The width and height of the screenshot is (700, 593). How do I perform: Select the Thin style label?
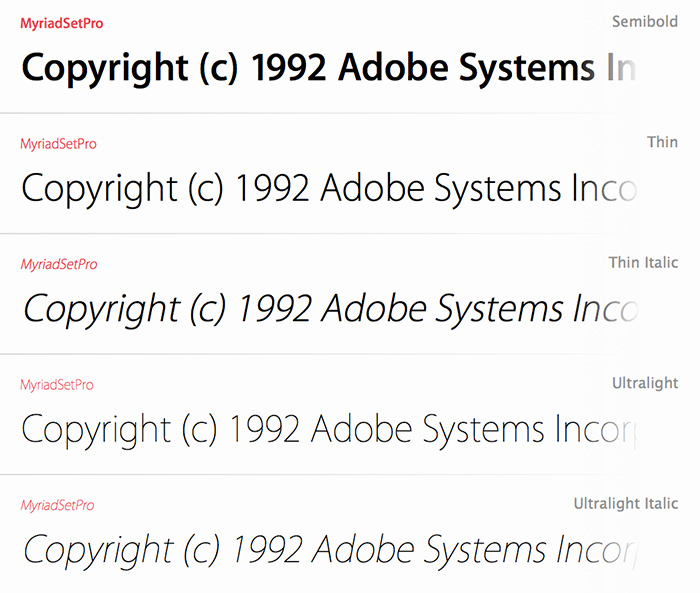tap(662, 142)
